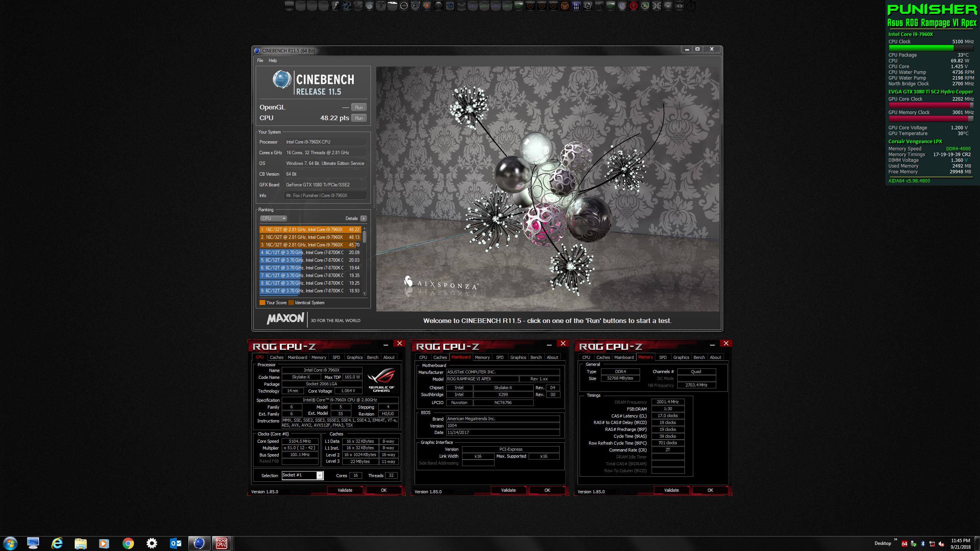Click the Info field in Your System
This screenshot has height=551, width=980.
(325, 196)
